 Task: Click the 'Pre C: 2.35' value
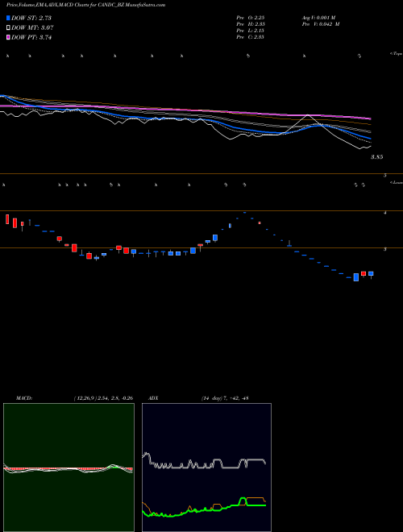click(251, 37)
